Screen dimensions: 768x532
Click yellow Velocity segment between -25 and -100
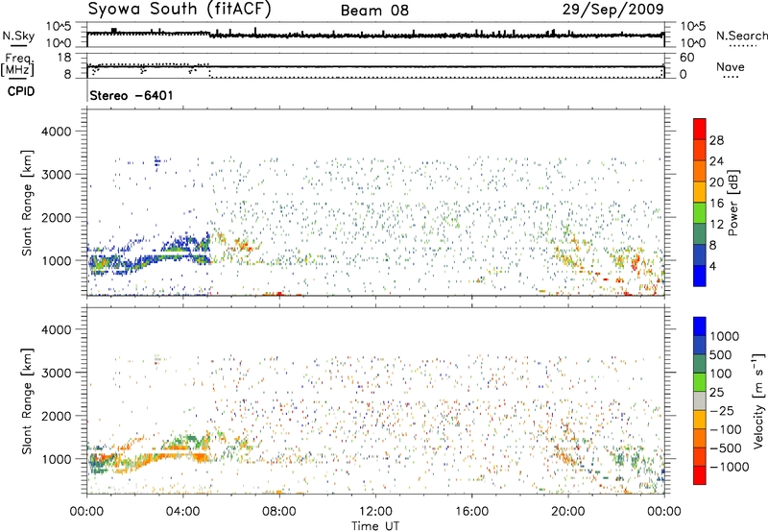point(700,420)
